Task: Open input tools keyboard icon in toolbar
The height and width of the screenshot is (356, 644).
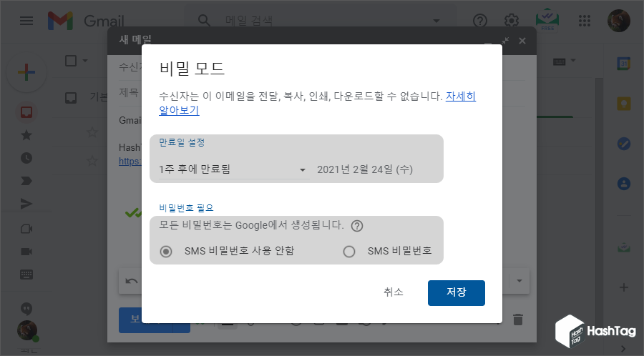Action: [559, 61]
